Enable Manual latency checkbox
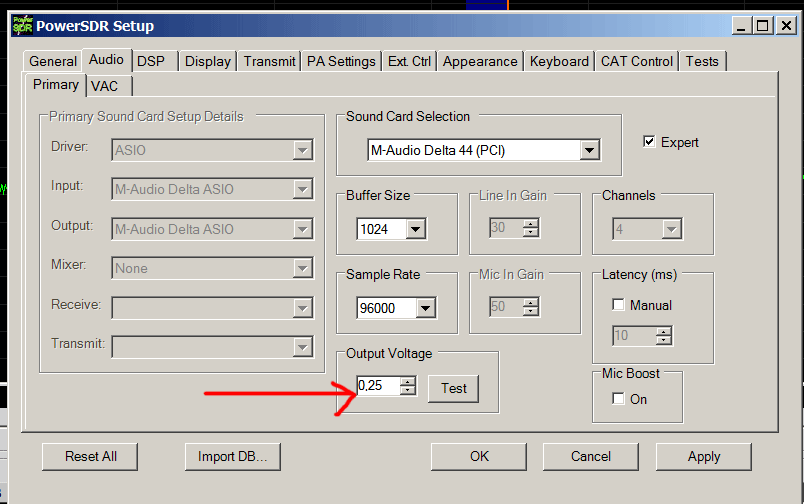This screenshot has width=804, height=504. pyautogui.click(x=618, y=305)
